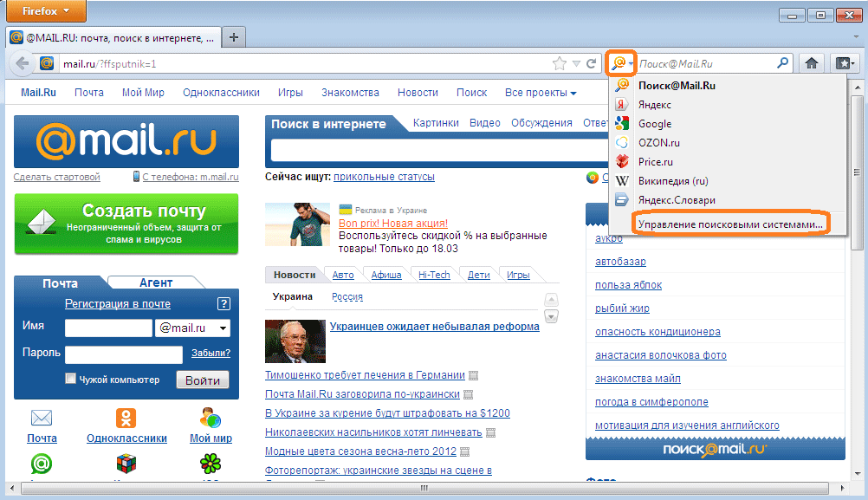Image resolution: width=868 pixels, height=500 pixels.
Task: Click the рыбий жир search suggestion
Action: [x=622, y=308]
